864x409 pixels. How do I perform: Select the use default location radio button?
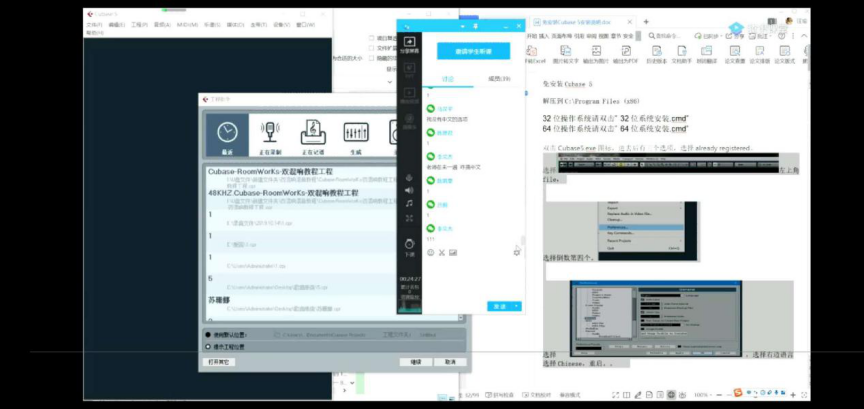coord(207,335)
